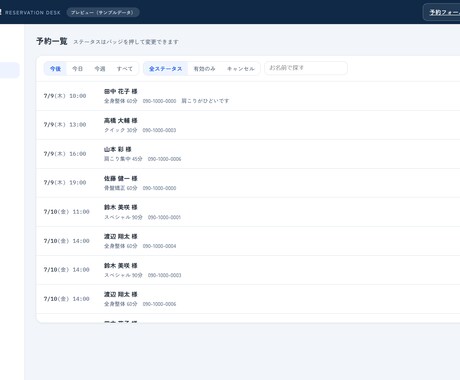Open reservation for 佐藤 健一 様
Screen dimensions: 460x380
120,178
